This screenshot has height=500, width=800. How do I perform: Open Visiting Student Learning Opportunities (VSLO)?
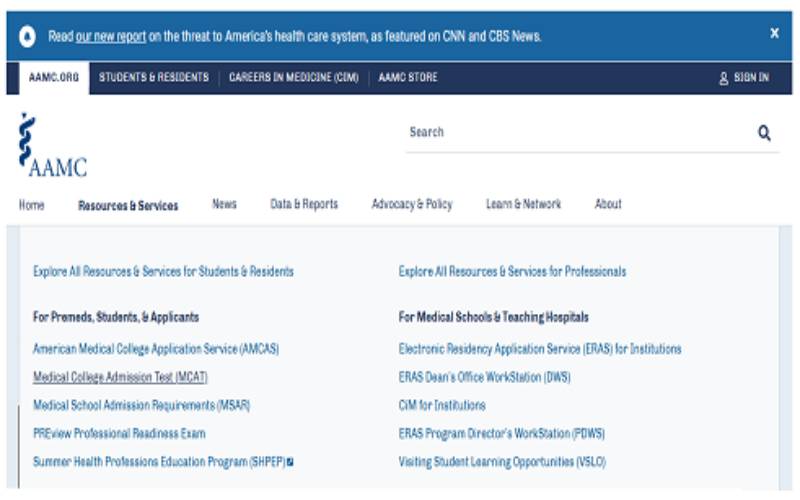(501, 462)
